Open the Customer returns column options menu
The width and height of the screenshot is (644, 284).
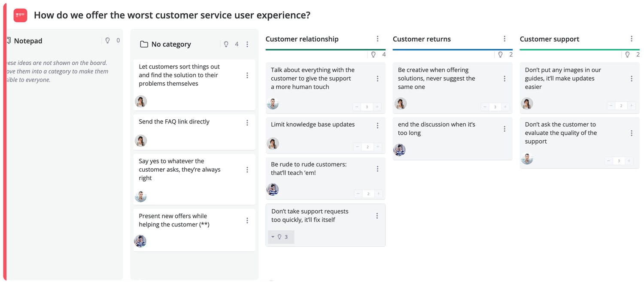coord(504,39)
